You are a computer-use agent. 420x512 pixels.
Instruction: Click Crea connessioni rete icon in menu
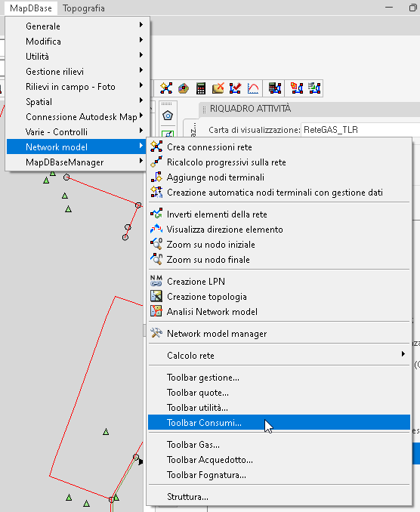[x=156, y=147]
